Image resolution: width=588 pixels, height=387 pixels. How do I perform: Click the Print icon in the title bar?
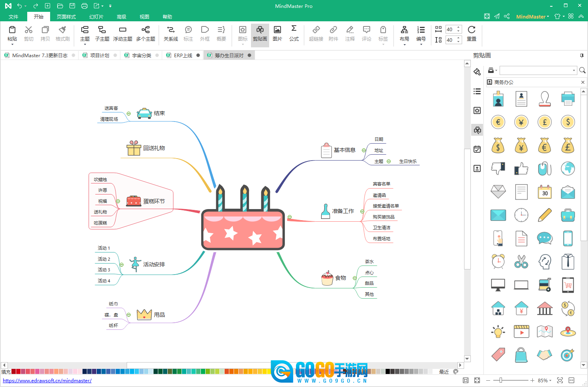pos(84,6)
